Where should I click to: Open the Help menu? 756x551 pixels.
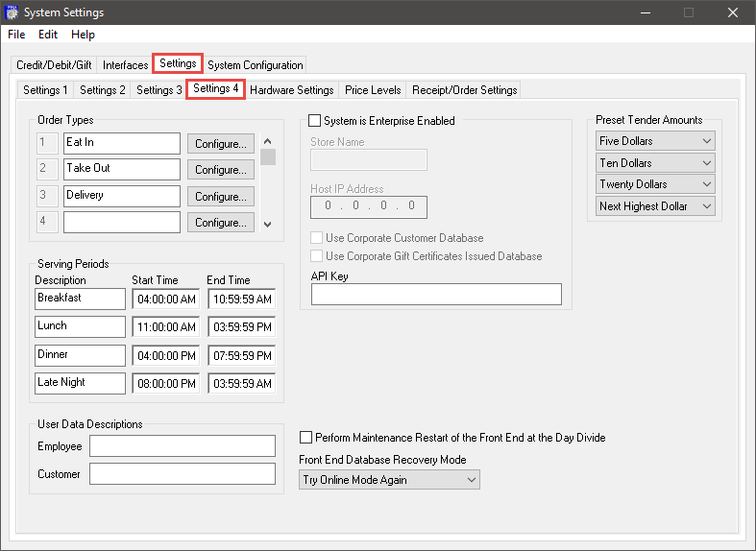click(x=83, y=35)
